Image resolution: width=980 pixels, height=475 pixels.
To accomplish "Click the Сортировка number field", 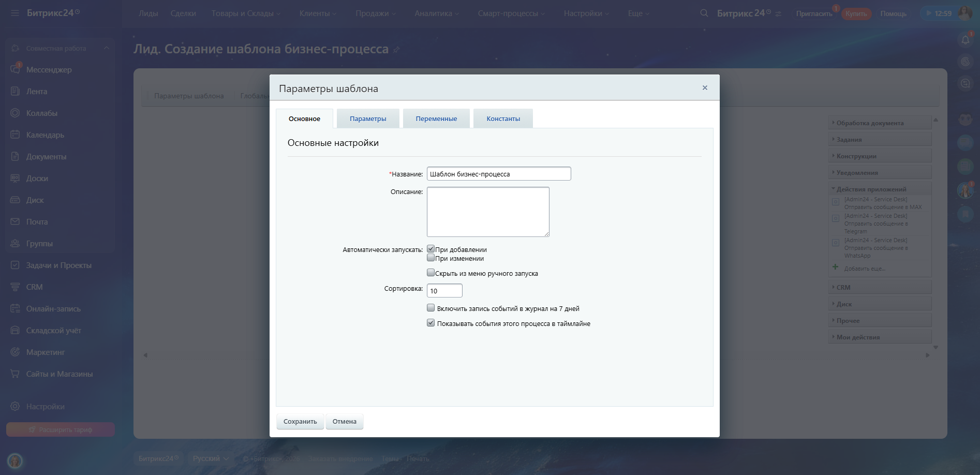I will (x=444, y=291).
